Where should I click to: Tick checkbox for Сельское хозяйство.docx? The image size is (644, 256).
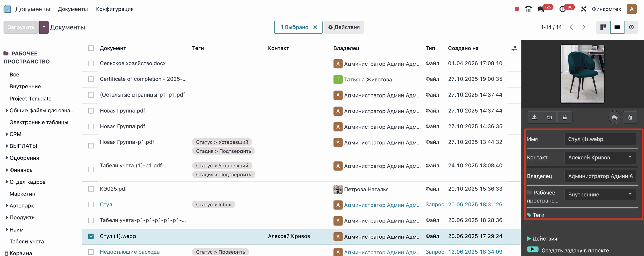tap(91, 63)
